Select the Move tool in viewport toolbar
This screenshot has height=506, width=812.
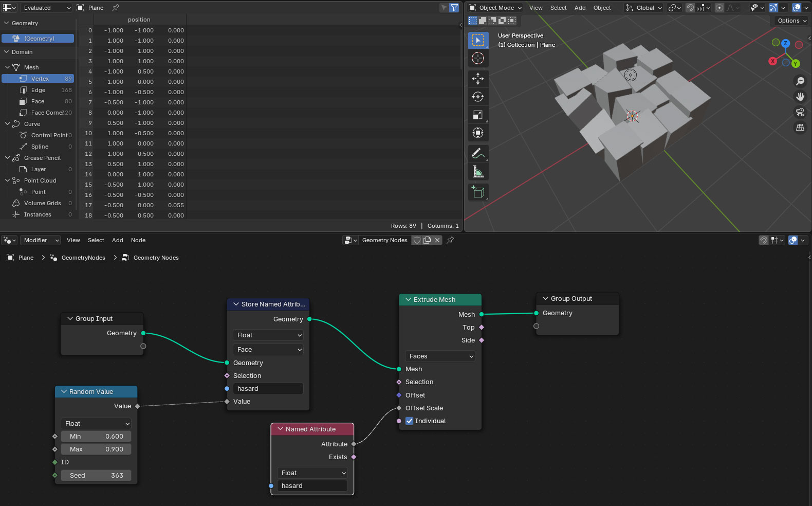point(478,78)
